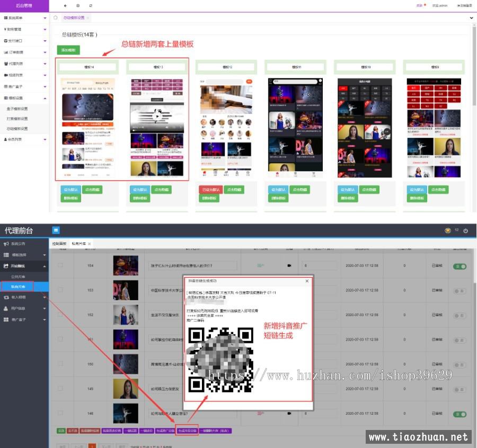Viewport: 477px width, 448px height.
Task: Click the red 已设为默认 button under 模板12
Action: click(211, 190)
